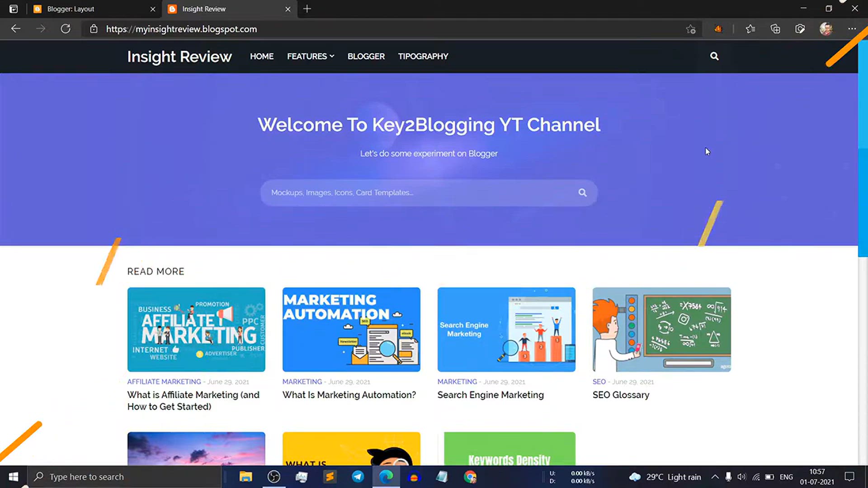Open the SEO Glossary chalkboard thumbnail

(661, 329)
